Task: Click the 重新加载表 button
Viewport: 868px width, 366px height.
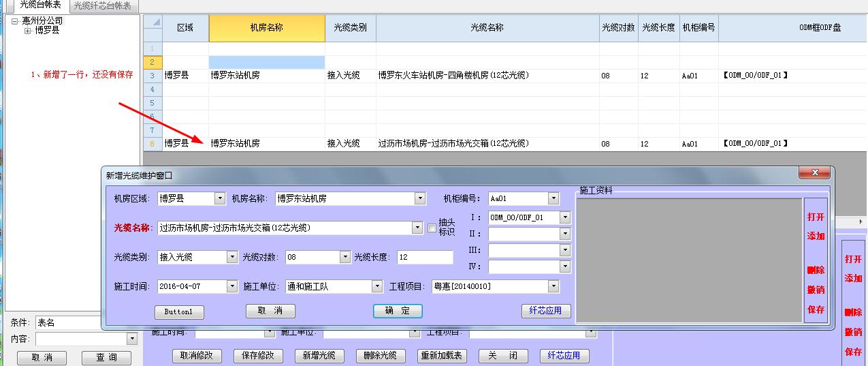Action: (442, 356)
